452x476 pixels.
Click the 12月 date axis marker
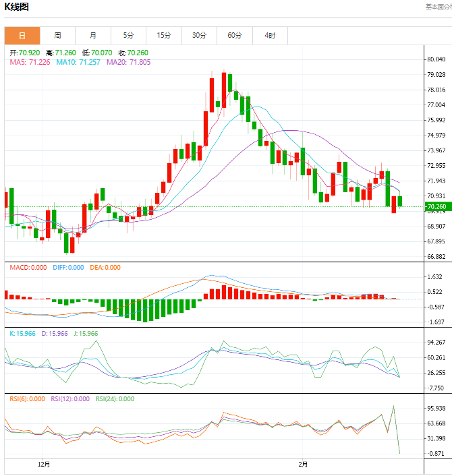point(44,465)
